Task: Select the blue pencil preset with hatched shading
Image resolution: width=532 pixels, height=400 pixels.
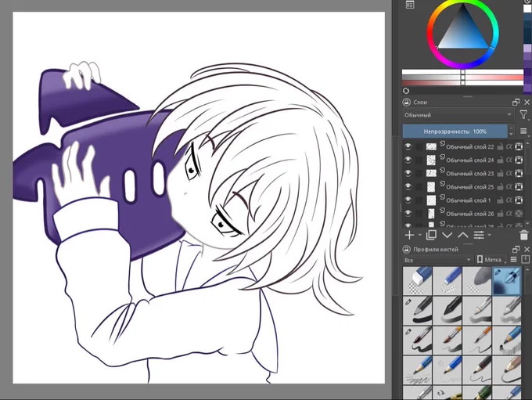Action: pyautogui.click(x=506, y=340)
